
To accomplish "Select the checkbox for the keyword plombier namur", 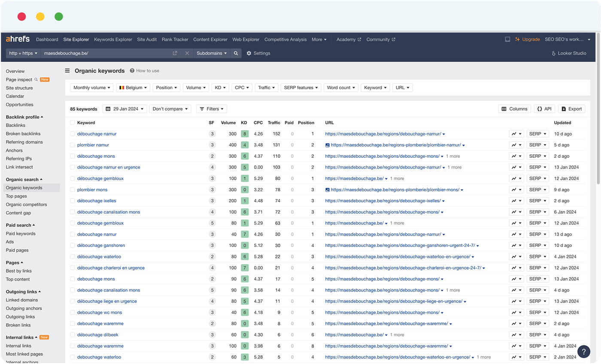I will [x=72, y=144].
